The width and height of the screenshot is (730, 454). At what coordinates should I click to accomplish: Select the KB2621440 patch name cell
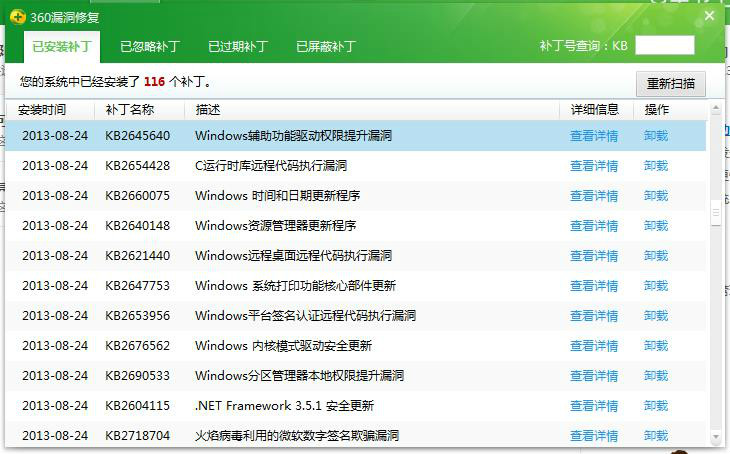137,256
